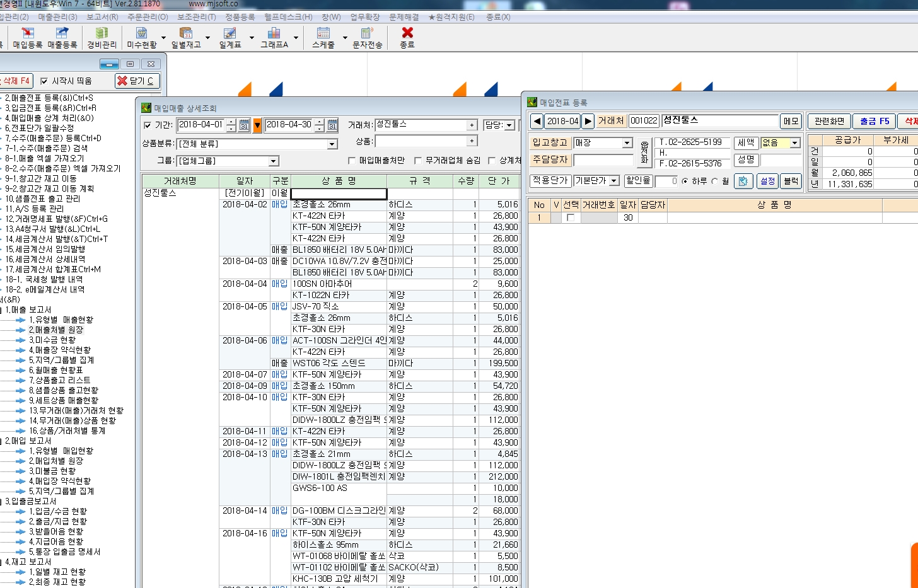Click the 거래처 lookup plus button
This screenshot has height=588, width=918.
(472, 125)
